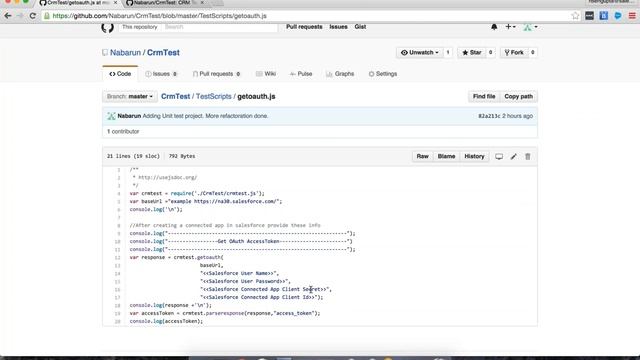
Task: Click the green lock security icon
Action: (47, 16)
